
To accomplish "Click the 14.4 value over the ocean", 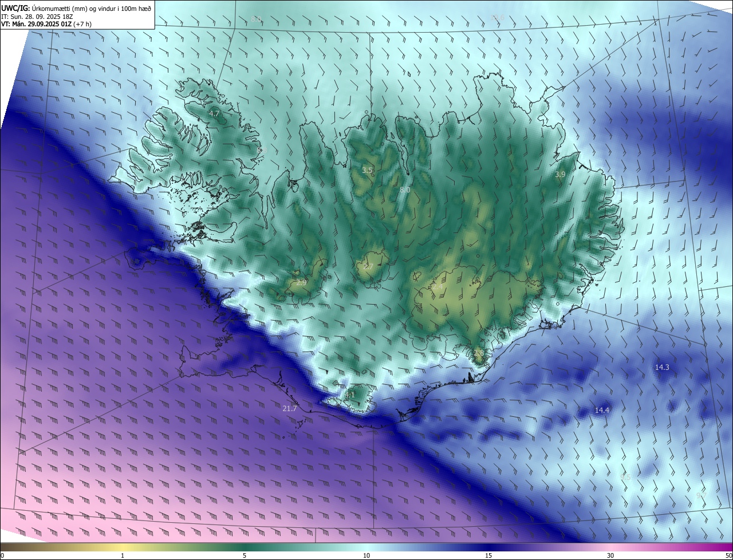I will [602, 410].
